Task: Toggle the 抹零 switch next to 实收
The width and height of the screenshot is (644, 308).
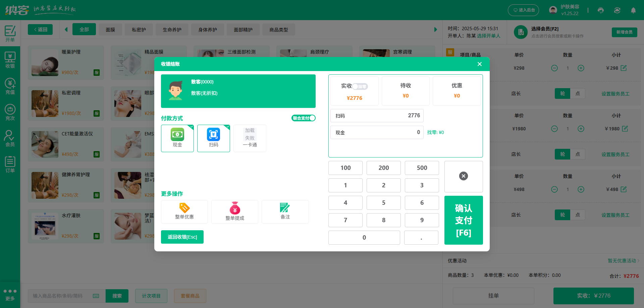Action: pos(360,86)
